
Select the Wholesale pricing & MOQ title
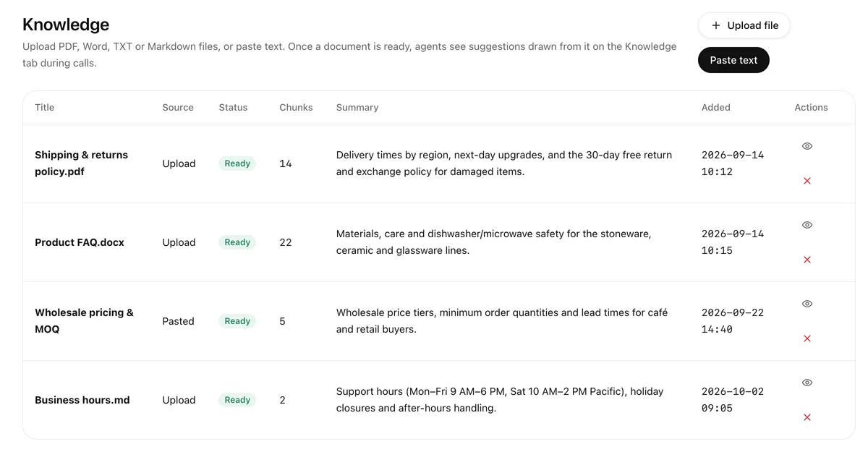tap(84, 321)
